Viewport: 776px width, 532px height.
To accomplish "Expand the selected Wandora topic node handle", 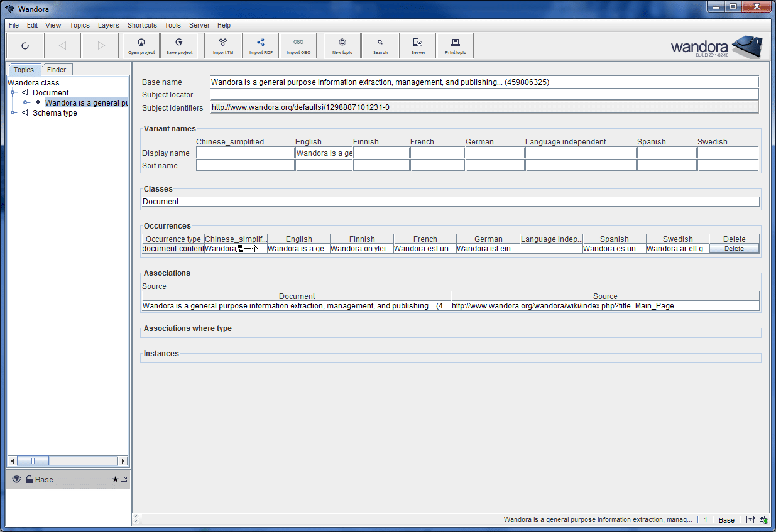I will point(26,102).
